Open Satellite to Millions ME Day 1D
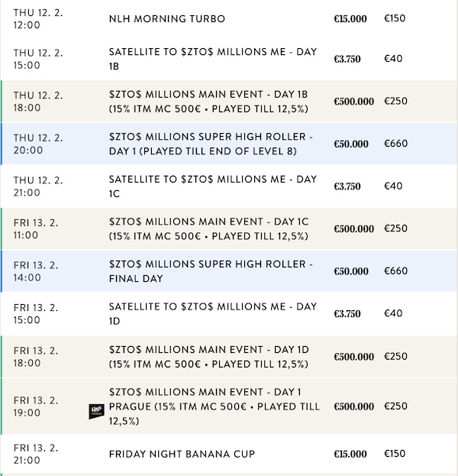Image resolution: width=458 pixels, height=476 pixels. [x=212, y=314]
